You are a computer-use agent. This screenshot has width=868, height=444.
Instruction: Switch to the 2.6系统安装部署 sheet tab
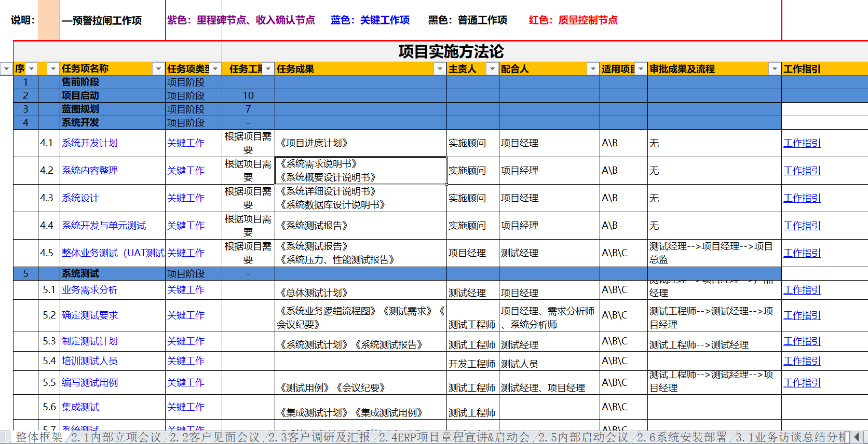pos(682,437)
